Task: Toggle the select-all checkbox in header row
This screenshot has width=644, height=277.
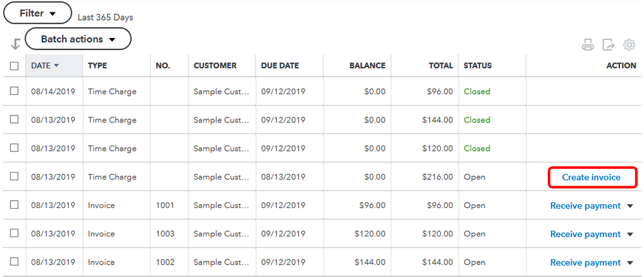Action: (x=14, y=66)
